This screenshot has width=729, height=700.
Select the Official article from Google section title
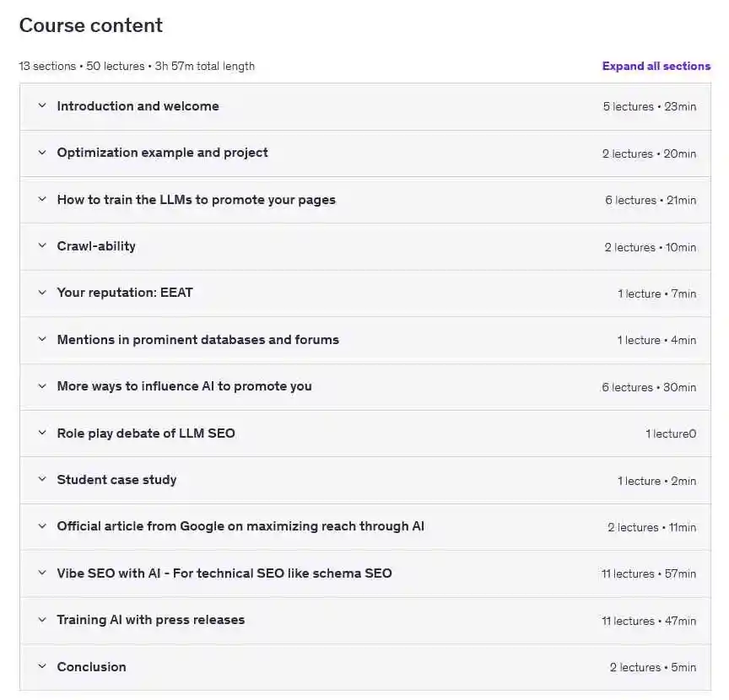point(240,526)
